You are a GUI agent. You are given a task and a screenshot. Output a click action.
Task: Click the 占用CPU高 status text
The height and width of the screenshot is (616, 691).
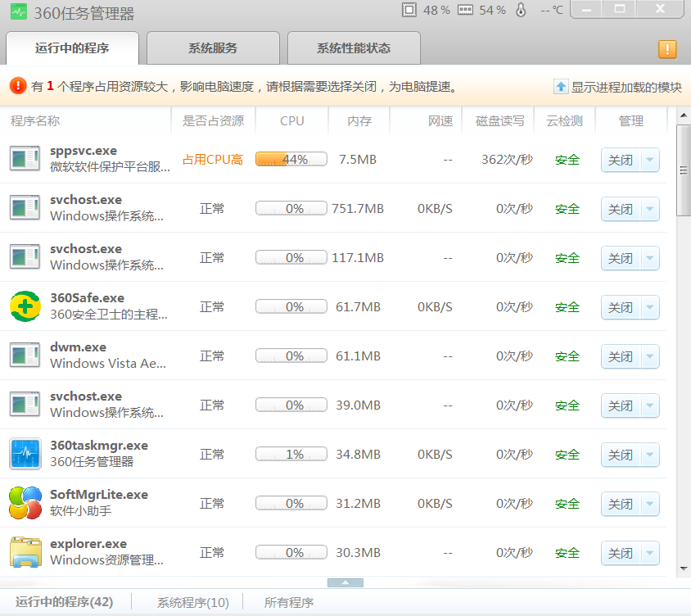pyautogui.click(x=213, y=159)
